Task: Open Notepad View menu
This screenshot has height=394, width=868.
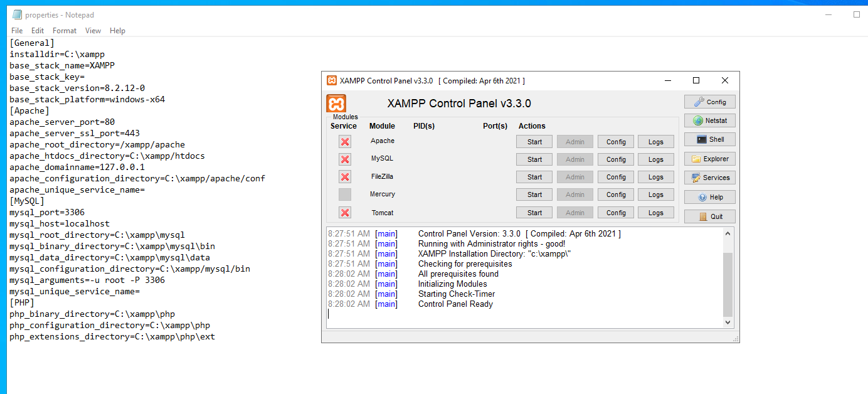Action: tap(93, 31)
